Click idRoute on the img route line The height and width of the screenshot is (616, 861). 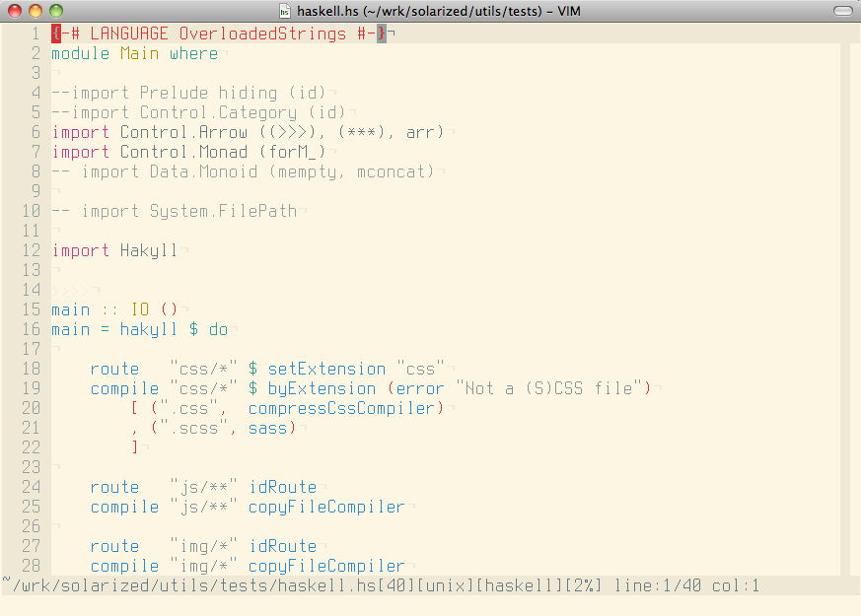(282, 546)
